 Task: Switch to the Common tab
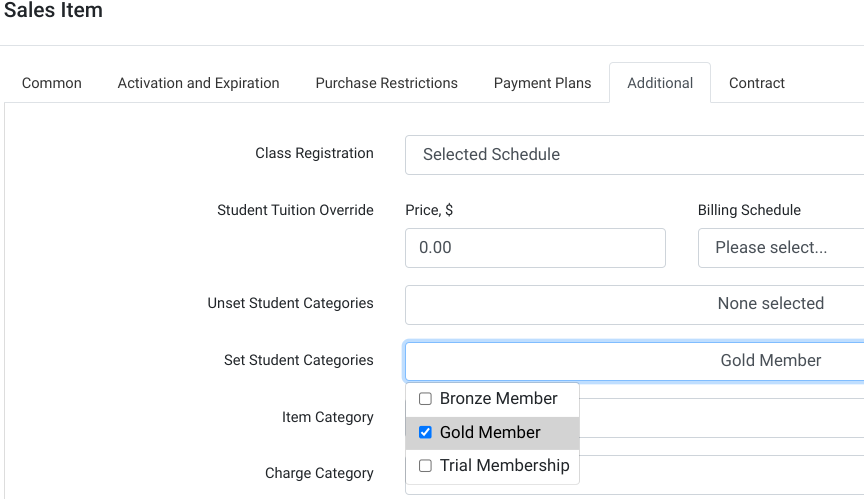click(52, 83)
